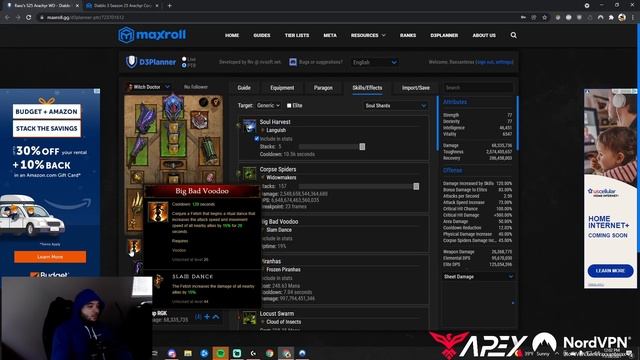Open the D3Planner menu item
This screenshot has width=640, height=360.
point(444,36)
